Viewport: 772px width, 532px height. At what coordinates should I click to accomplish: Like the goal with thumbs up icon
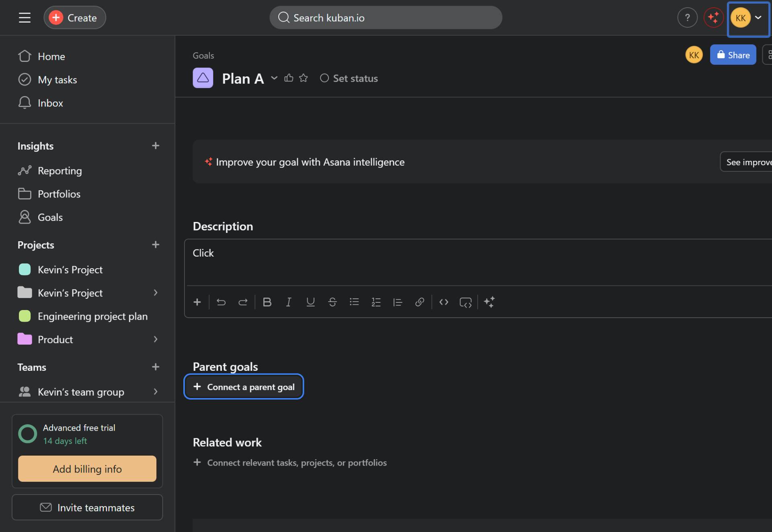coord(289,78)
